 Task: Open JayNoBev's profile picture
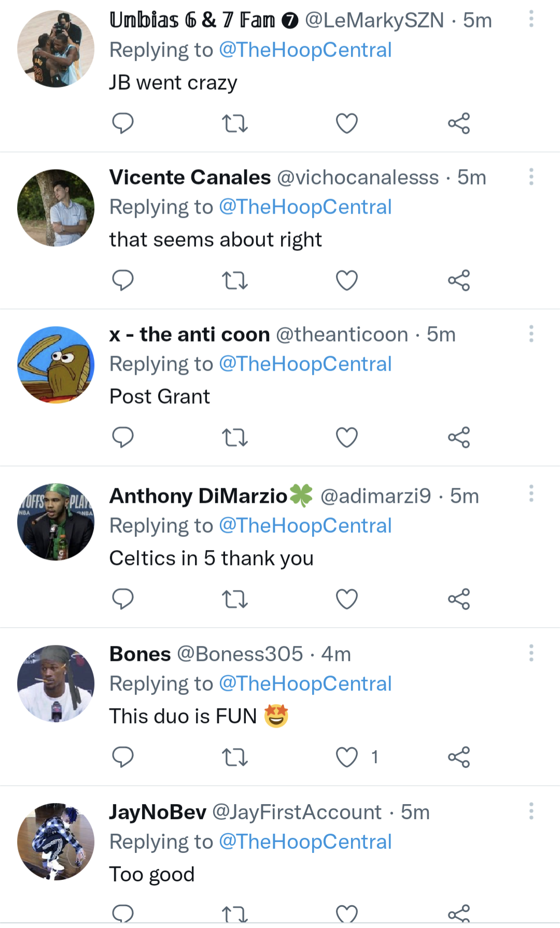[56, 841]
